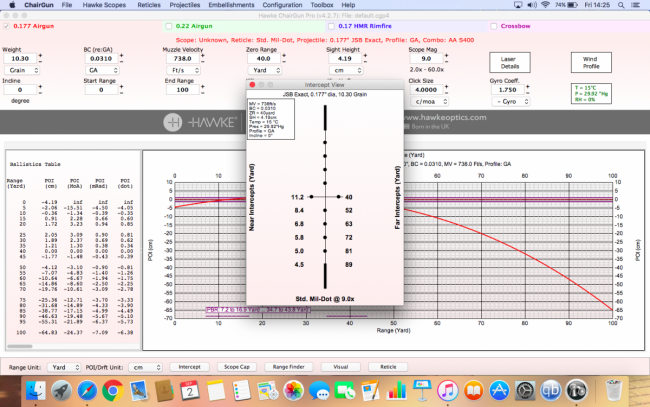The width and height of the screenshot is (650, 407).
Task: Toggle the 0.177 Airgun checkbox
Action: [6, 26]
